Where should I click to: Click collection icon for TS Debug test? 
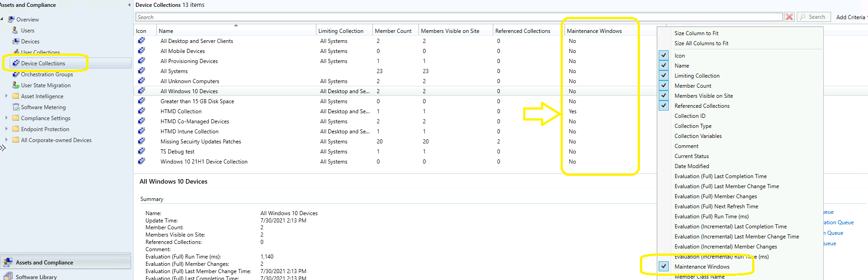pos(141,151)
